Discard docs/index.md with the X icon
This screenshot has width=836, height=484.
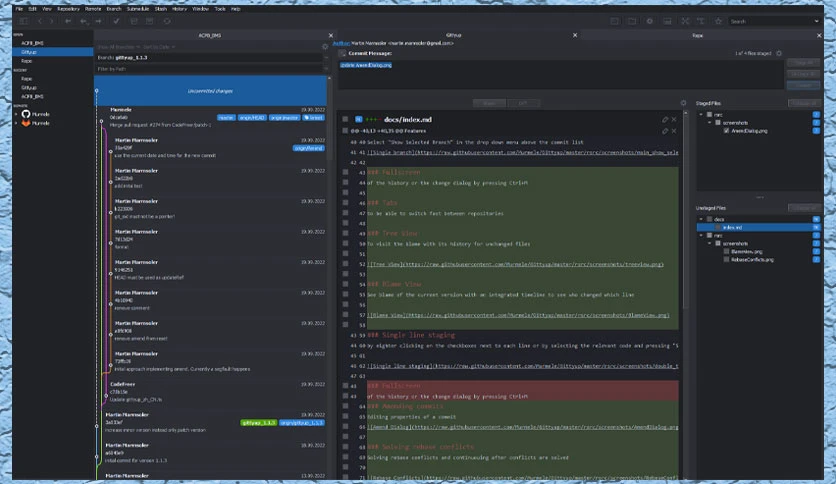click(674, 119)
